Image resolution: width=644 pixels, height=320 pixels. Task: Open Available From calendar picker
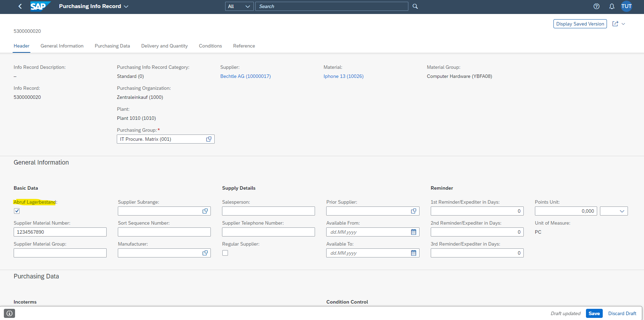click(x=414, y=232)
